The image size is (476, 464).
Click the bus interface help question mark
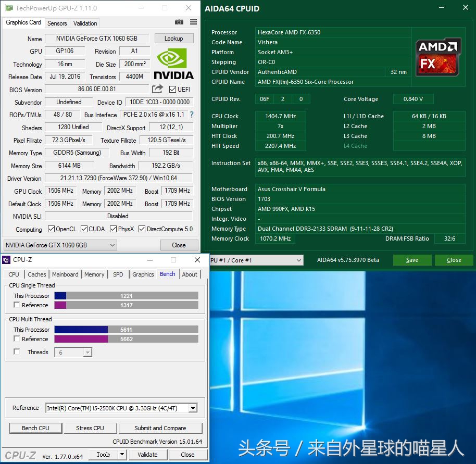click(x=191, y=115)
